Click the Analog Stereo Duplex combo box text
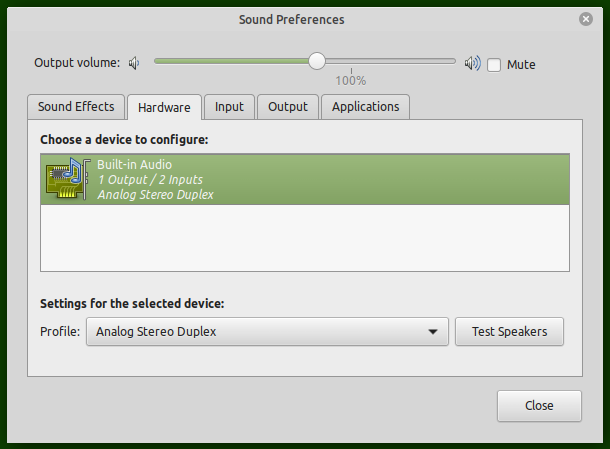610x449 pixels. click(156, 331)
